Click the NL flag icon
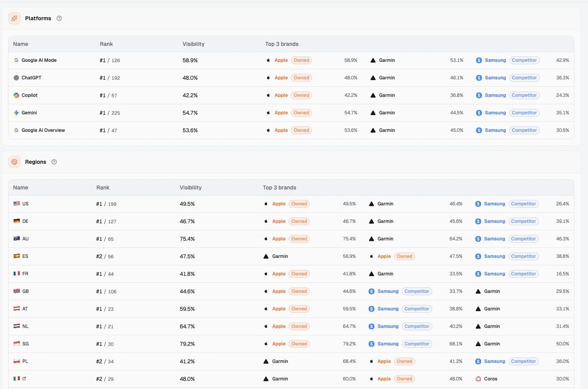The height and width of the screenshot is (389, 588). pos(17,326)
